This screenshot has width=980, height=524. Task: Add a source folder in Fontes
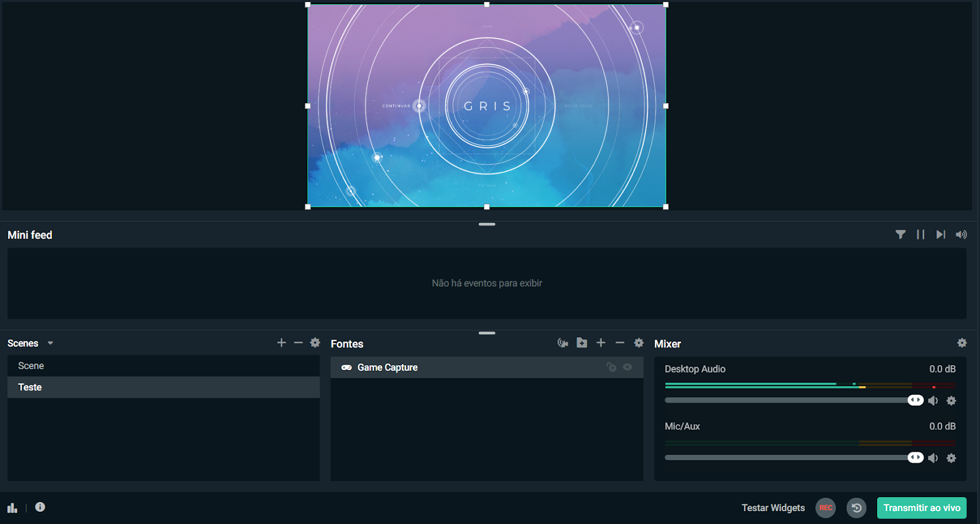(x=582, y=343)
